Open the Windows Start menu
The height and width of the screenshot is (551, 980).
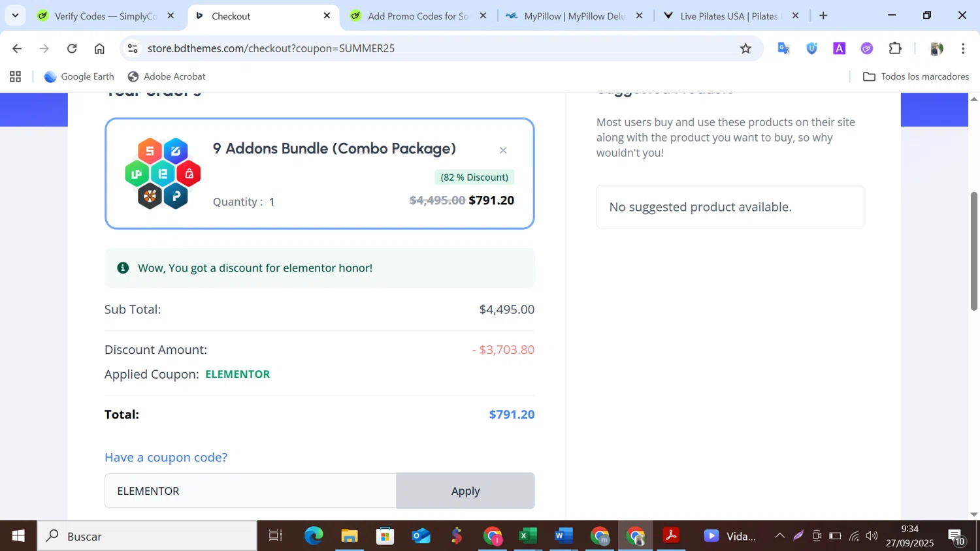click(18, 536)
